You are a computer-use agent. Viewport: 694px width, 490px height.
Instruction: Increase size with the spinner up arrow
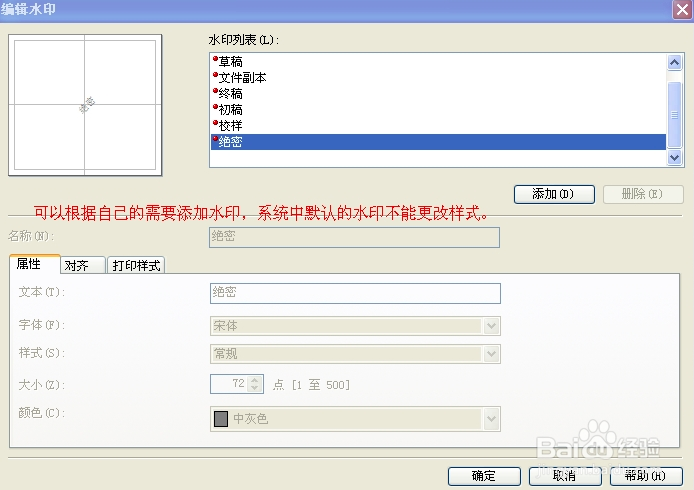click(254, 380)
